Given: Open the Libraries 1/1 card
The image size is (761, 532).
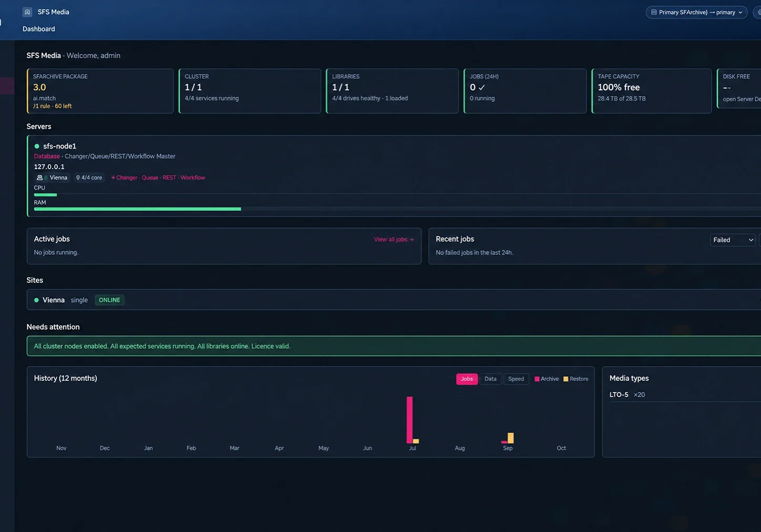Looking at the screenshot, I should click(392, 91).
